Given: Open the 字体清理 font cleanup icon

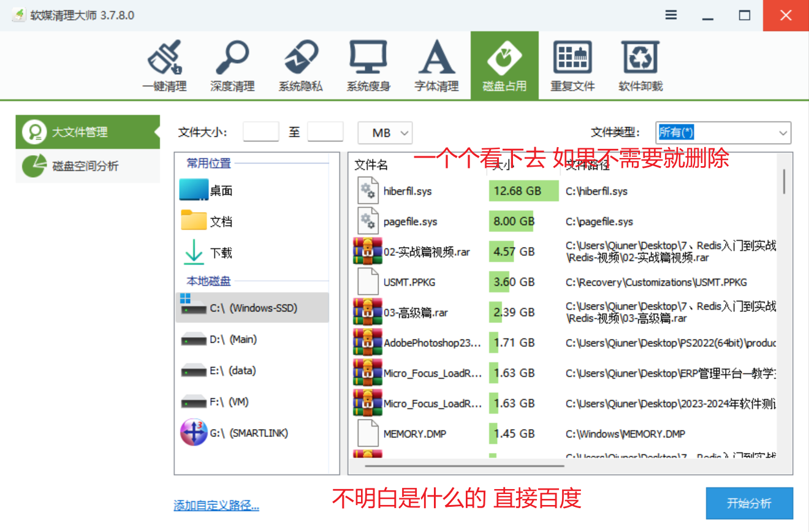Looking at the screenshot, I should [x=436, y=66].
